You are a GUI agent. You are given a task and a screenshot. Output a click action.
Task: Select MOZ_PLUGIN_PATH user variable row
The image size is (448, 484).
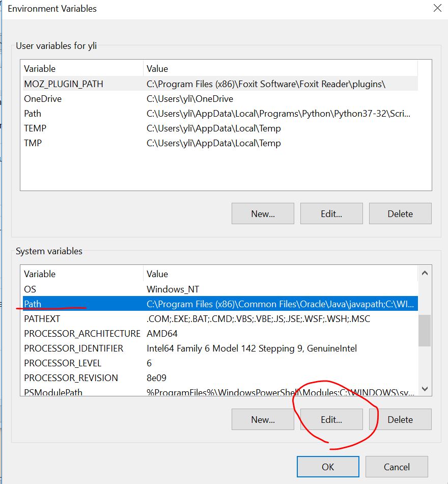click(64, 84)
